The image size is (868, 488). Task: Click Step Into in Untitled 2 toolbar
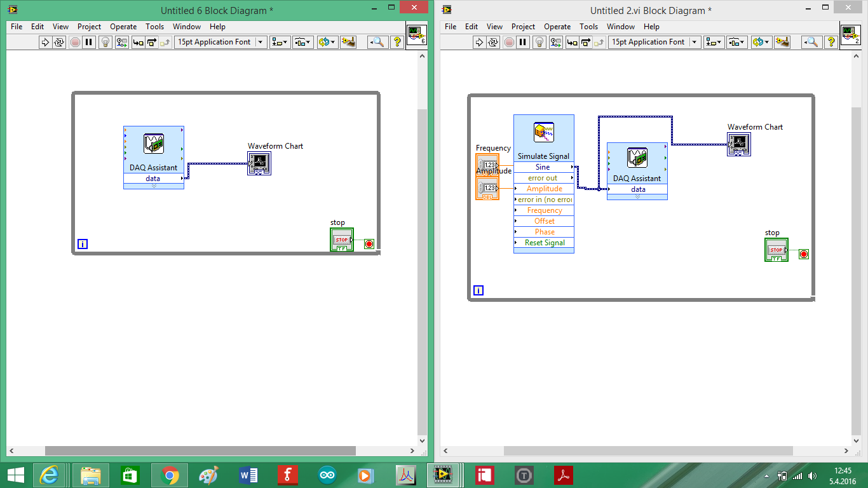click(572, 42)
